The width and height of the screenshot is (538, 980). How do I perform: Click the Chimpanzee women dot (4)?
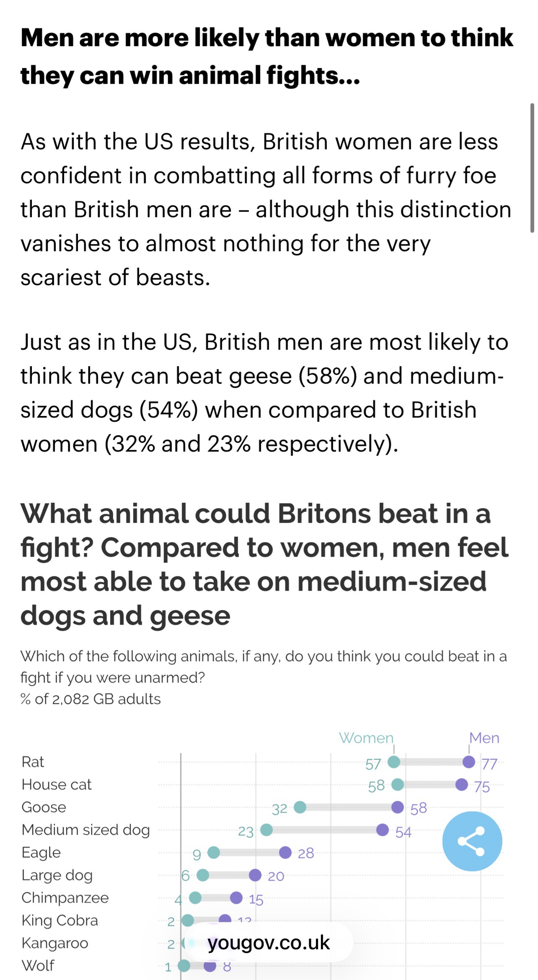(x=195, y=898)
